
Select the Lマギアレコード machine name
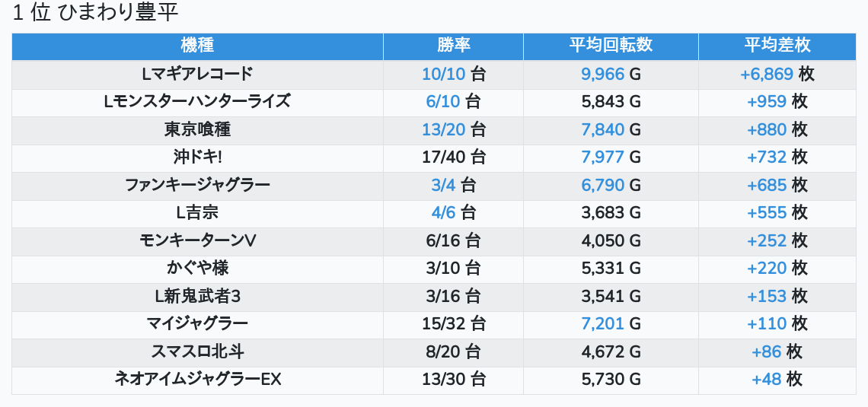coord(197,74)
